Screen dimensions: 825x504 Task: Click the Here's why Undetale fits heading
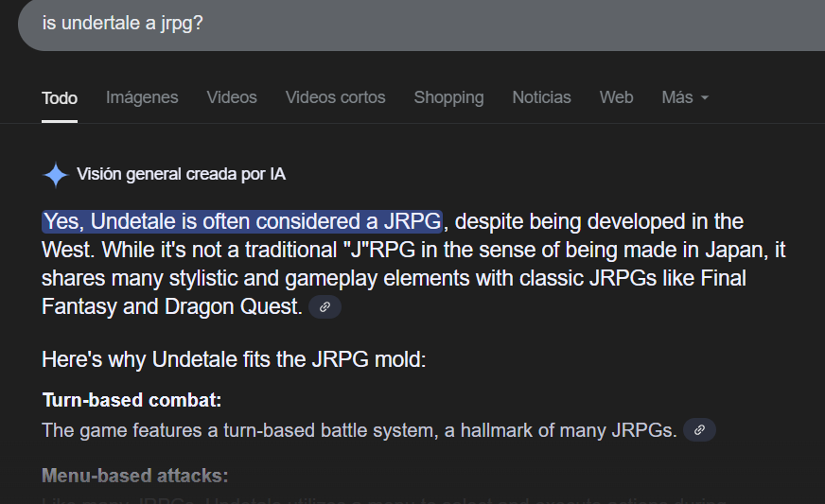click(234, 360)
